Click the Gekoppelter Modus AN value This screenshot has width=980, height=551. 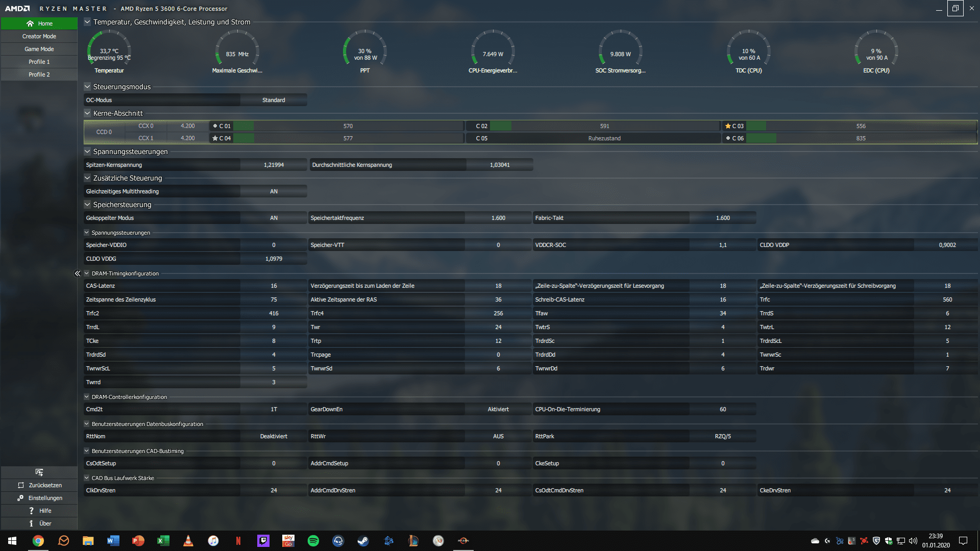(x=274, y=218)
